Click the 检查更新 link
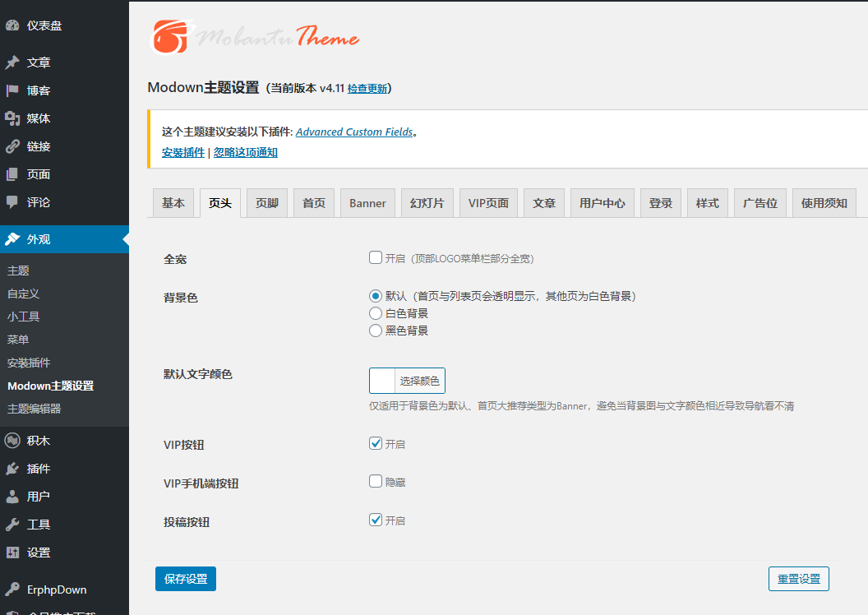The image size is (868, 615). coord(367,89)
